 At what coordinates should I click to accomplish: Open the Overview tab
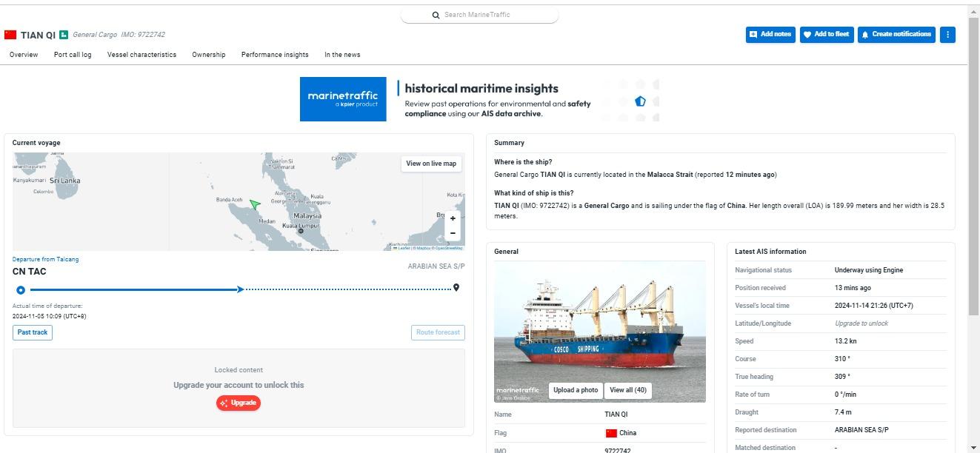point(24,55)
